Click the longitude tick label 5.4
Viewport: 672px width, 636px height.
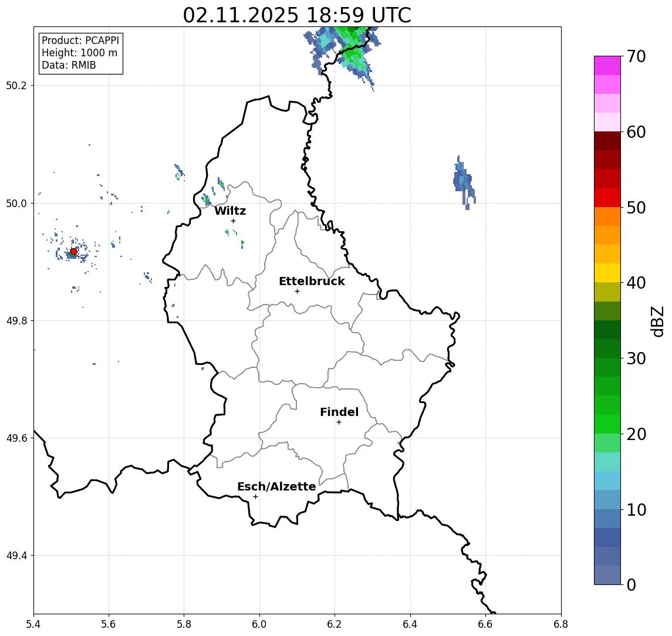33,624
